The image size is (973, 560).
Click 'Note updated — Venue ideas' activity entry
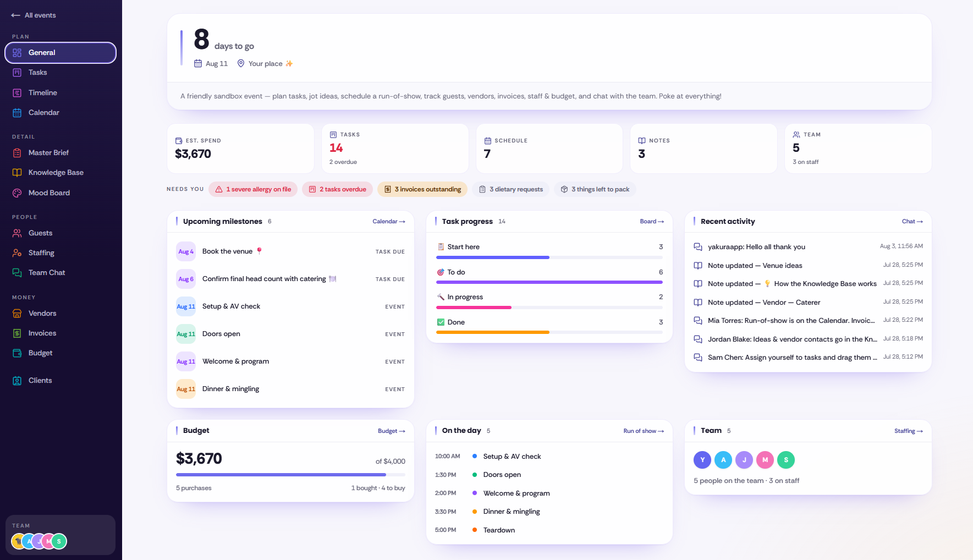(x=809, y=266)
